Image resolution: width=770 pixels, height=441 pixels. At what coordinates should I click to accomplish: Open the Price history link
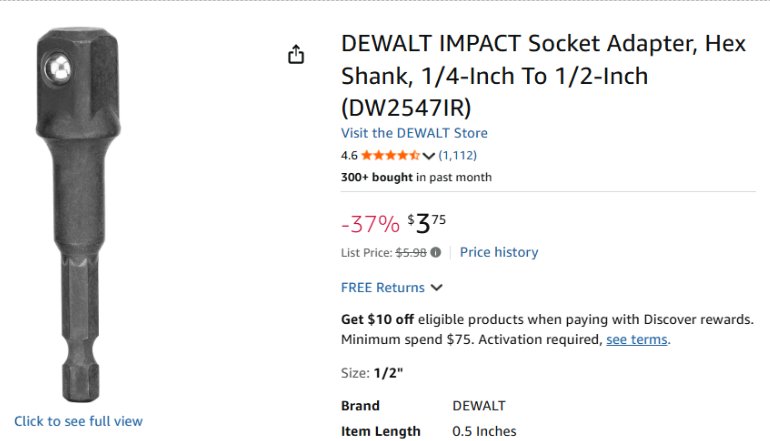tap(499, 252)
